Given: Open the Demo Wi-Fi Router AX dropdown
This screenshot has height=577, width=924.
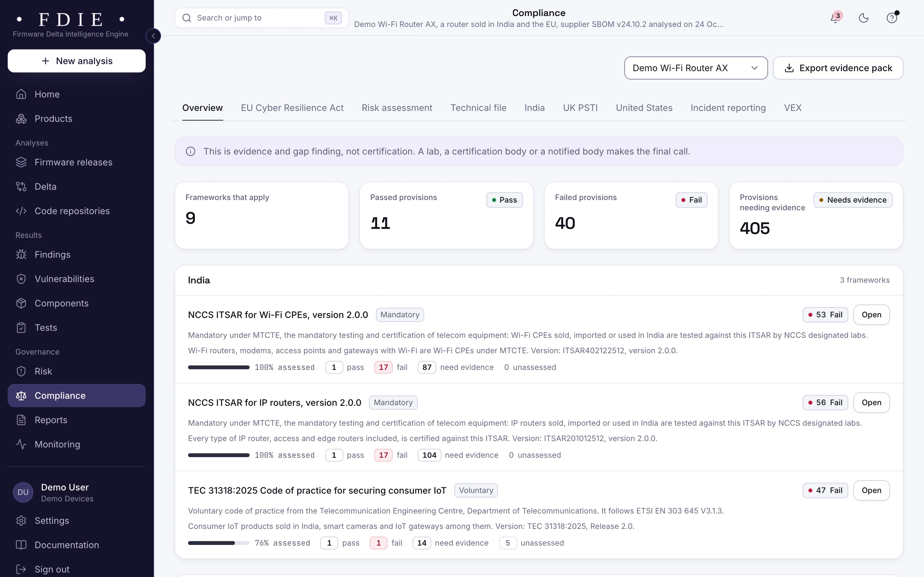Looking at the screenshot, I should point(696,68).
